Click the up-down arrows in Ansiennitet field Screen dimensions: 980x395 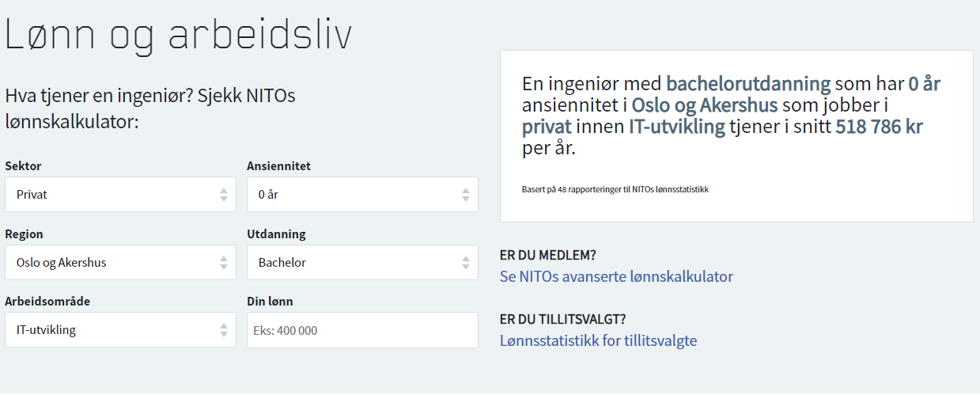[466, 194]
